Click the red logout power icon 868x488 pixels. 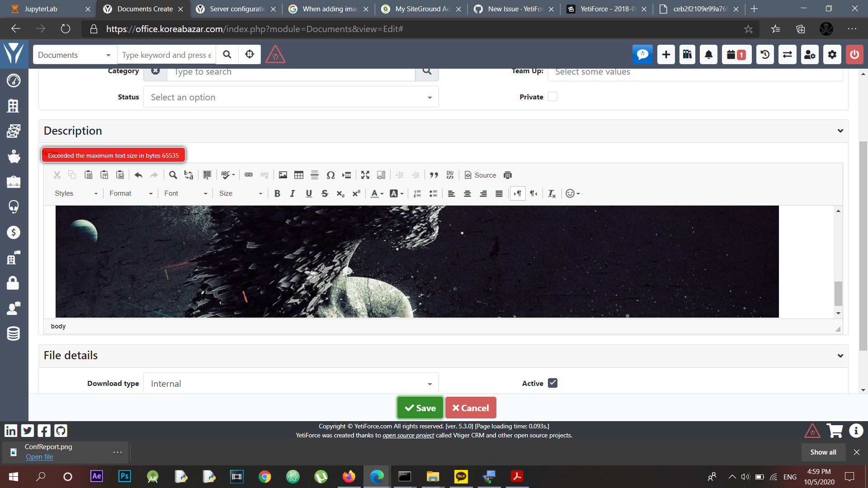[854, 55]
